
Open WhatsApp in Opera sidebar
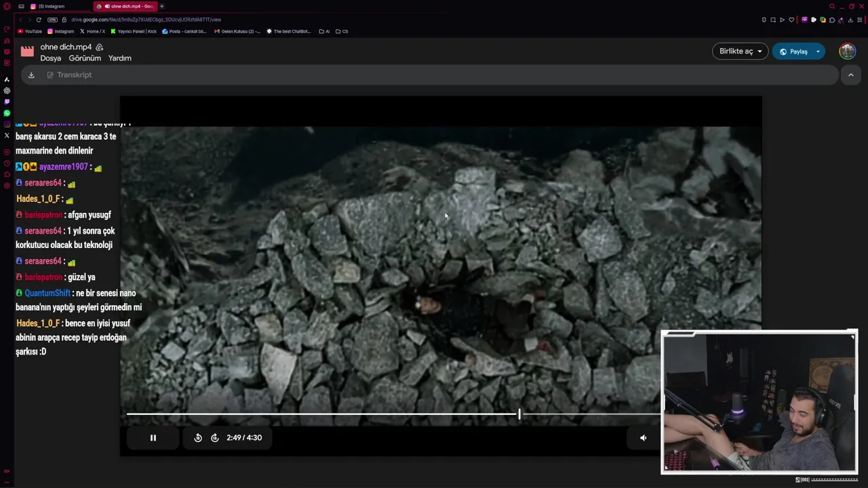[7, 113]
